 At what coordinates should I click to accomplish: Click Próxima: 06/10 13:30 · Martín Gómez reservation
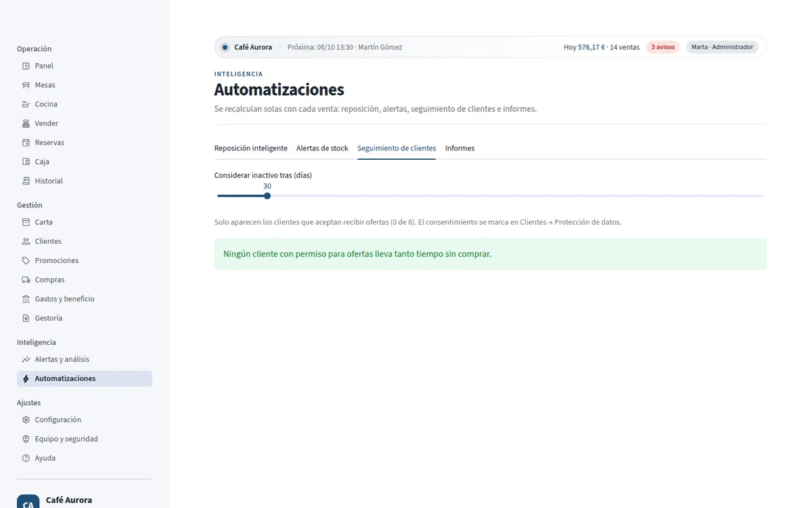(344, 47)
